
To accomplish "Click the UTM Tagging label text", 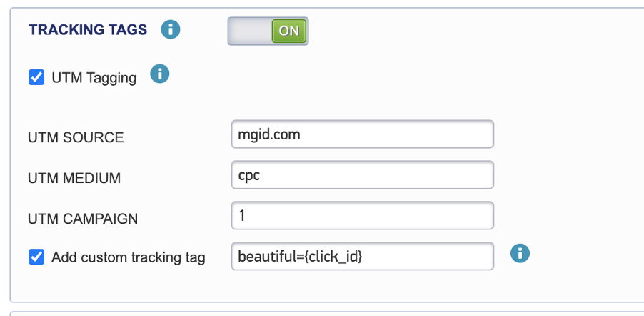I will pyautogui.click(x=94, y=78).
